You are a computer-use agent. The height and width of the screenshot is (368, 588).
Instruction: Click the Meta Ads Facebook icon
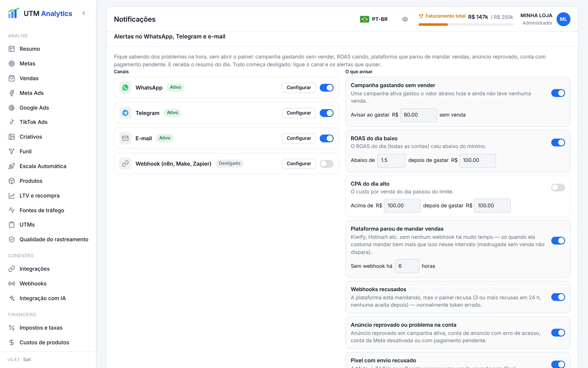coord(12,93)
